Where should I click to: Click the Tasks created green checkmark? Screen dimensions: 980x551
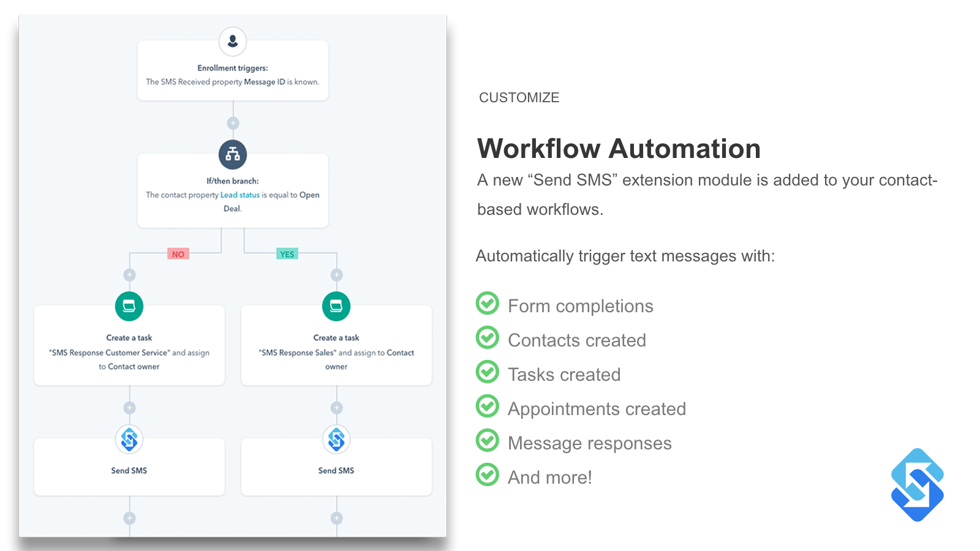pyautogui.click(x=488, y=372)
